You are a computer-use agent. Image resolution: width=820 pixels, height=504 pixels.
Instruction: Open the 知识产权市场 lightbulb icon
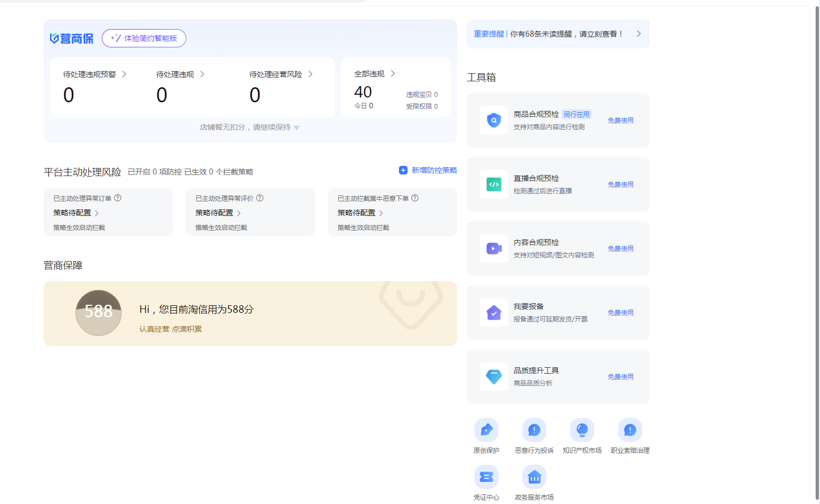tap(582, 430)
